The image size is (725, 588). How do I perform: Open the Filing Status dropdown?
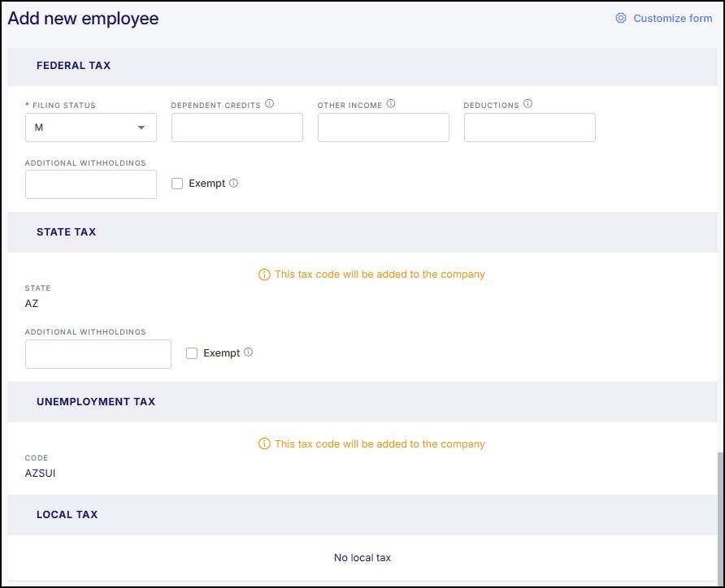point(91,128)
